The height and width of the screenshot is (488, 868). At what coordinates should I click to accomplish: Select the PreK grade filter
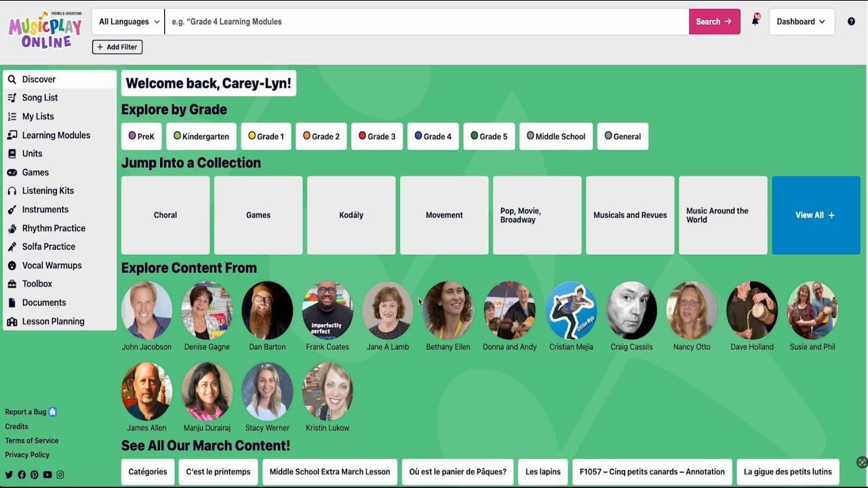(142, 136)
